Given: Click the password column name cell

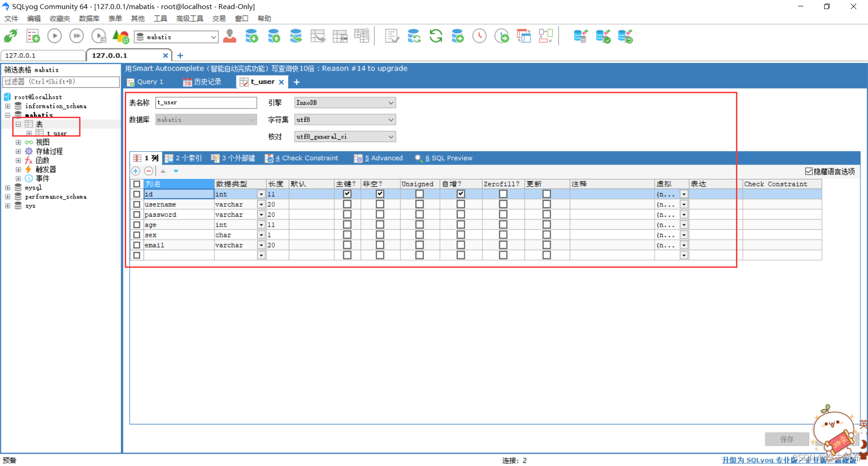Looking at the screenshot, I should tap(179, 214).
